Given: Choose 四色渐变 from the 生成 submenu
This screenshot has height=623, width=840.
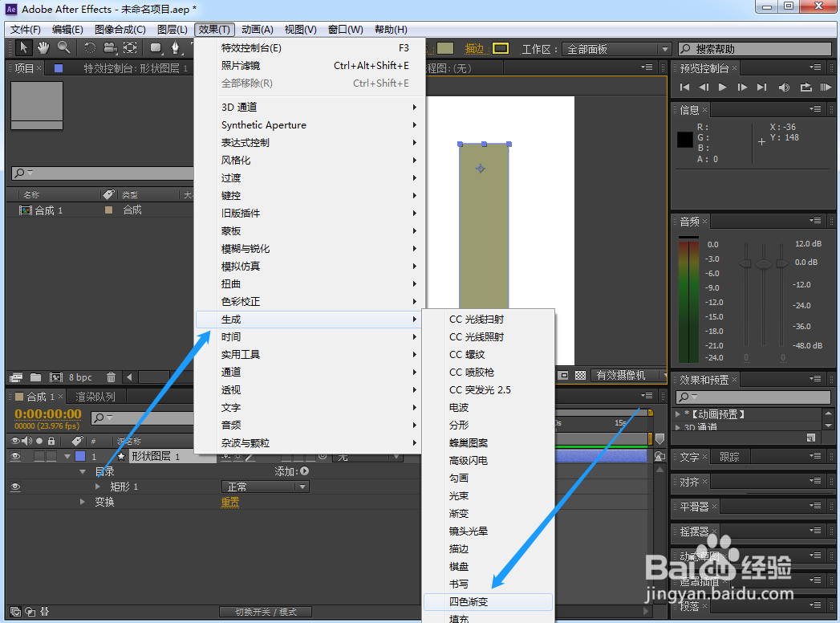Looking at the screenshot, I should pos(488,601).
